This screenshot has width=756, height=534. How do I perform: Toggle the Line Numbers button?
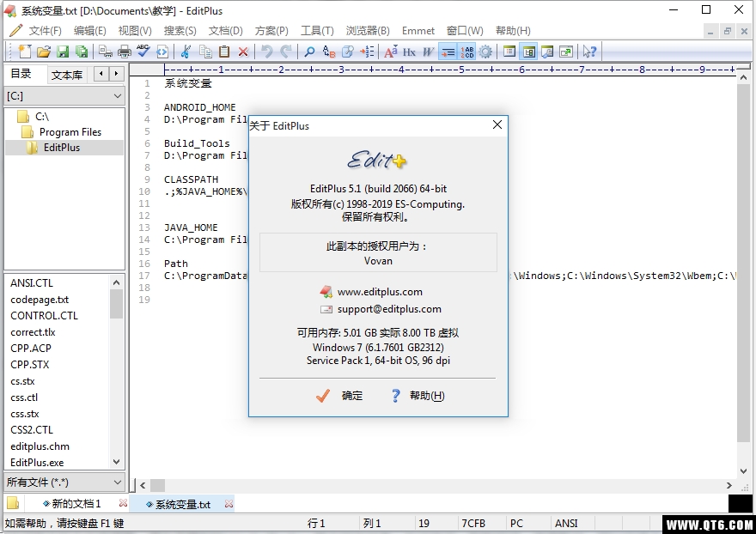pyautogui.click(x=466, y=52)
